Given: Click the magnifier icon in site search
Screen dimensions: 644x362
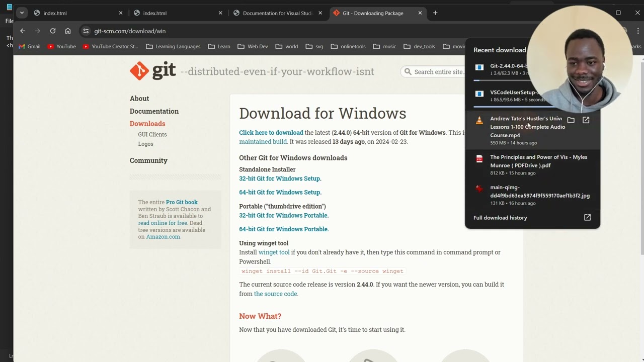Looking at the screenshot, I should click(x=408, y=72).
